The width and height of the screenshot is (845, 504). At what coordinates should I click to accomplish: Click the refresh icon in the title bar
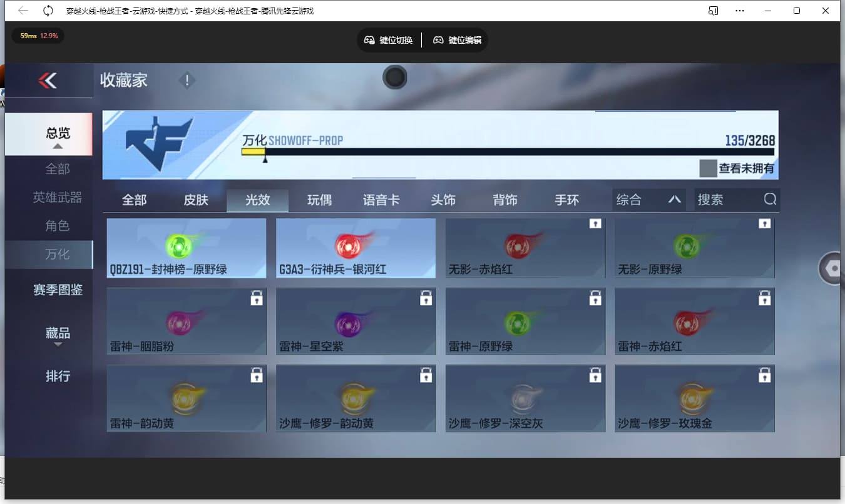47,10
